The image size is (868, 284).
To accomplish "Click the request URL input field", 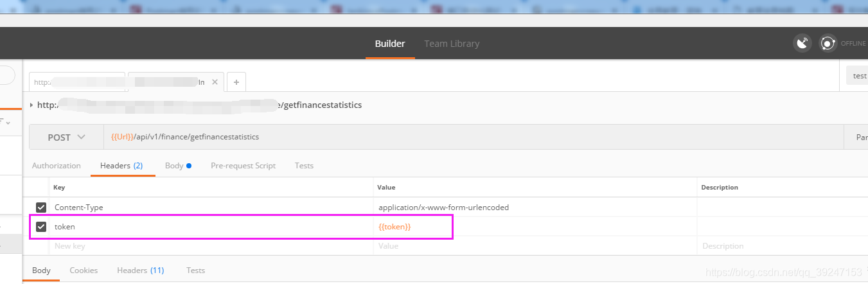I will coord(474,137).
